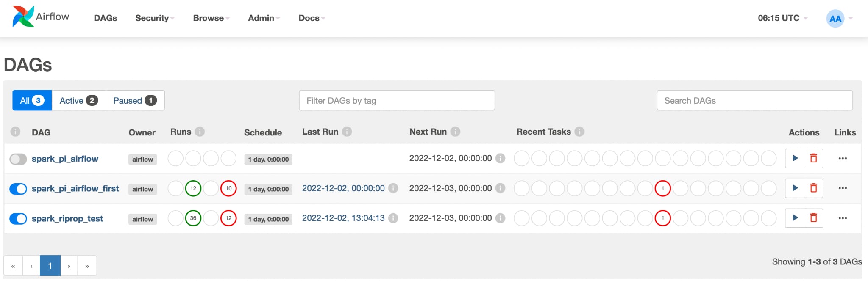Enable the spark_pi_airflow DAG toggle
Screen dimensions: 868x300
18,159
